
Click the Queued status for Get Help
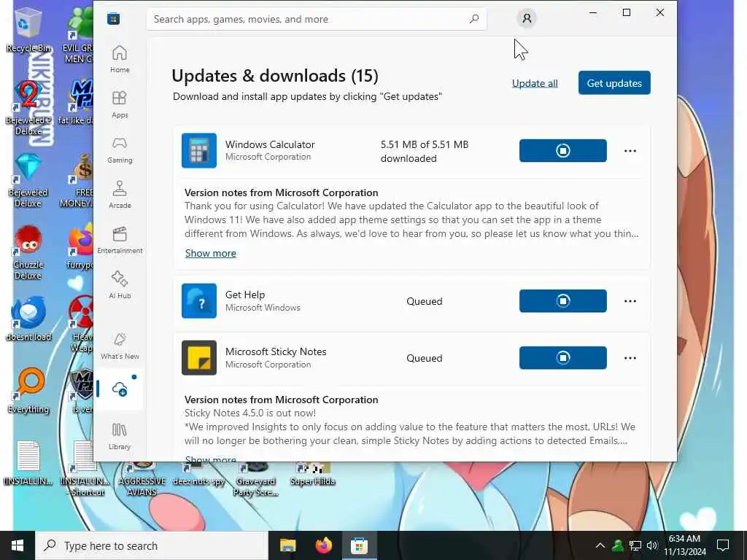pyautogui.click(x=424, y=301)
